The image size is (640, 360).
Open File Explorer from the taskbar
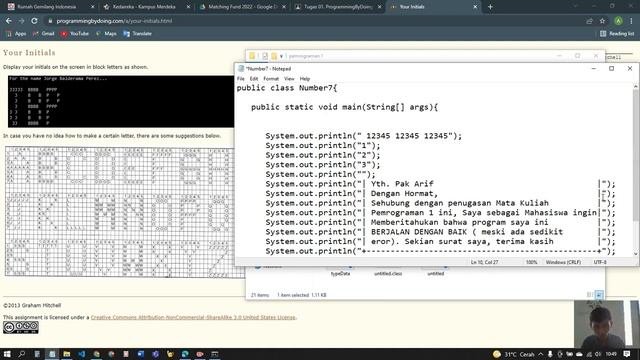point(67,354)
